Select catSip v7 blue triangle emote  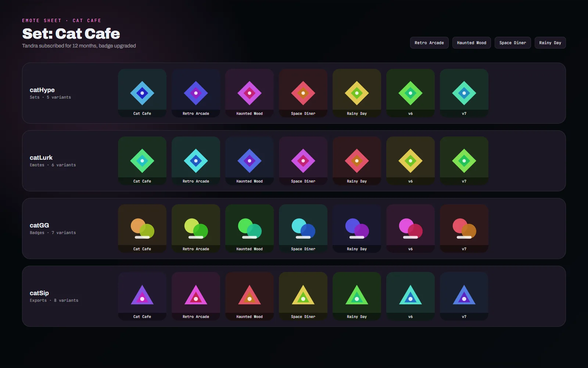coord(464,296)
